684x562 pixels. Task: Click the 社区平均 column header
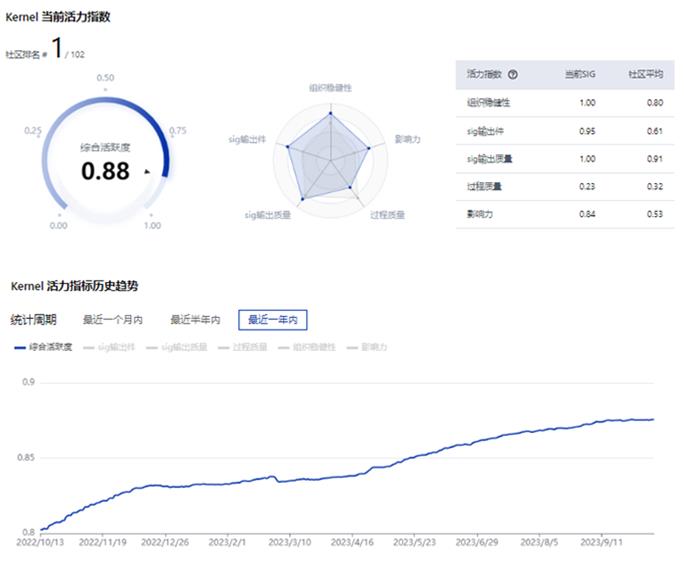[x=646, y=74]
